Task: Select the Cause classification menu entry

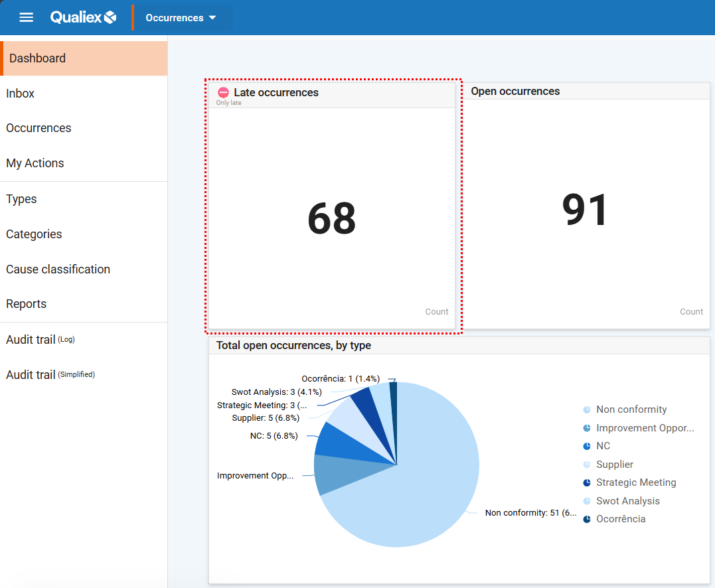Action: click(x=58, y=269)
